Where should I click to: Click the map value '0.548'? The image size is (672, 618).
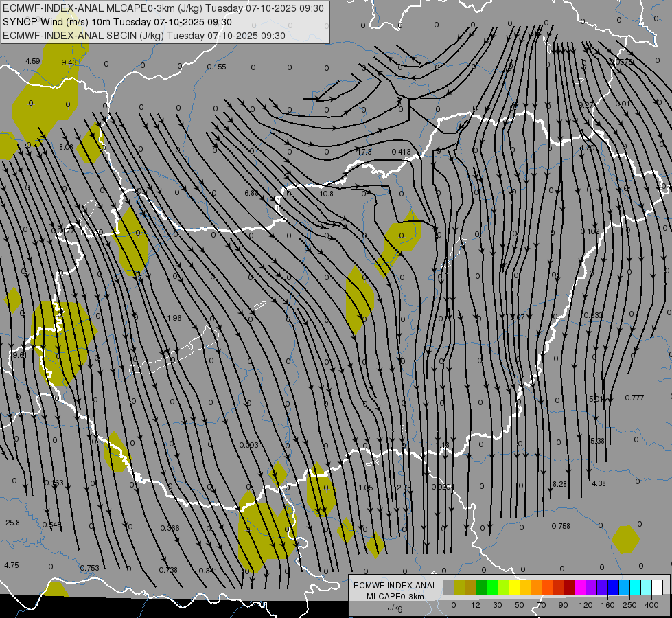tap(52, 525)
